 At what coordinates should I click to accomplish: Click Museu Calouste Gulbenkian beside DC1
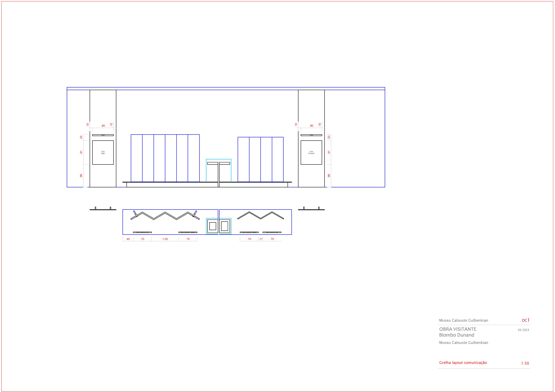click(x=464, y=321)
